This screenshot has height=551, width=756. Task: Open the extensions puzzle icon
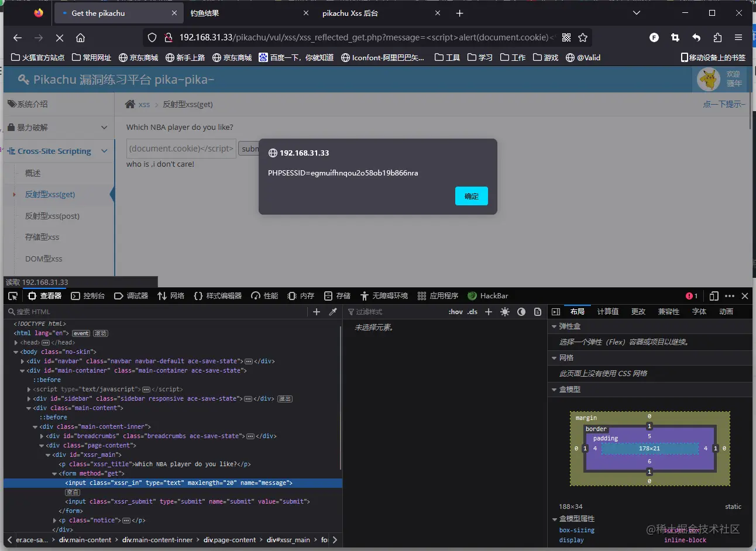click(x=717, y=37)
